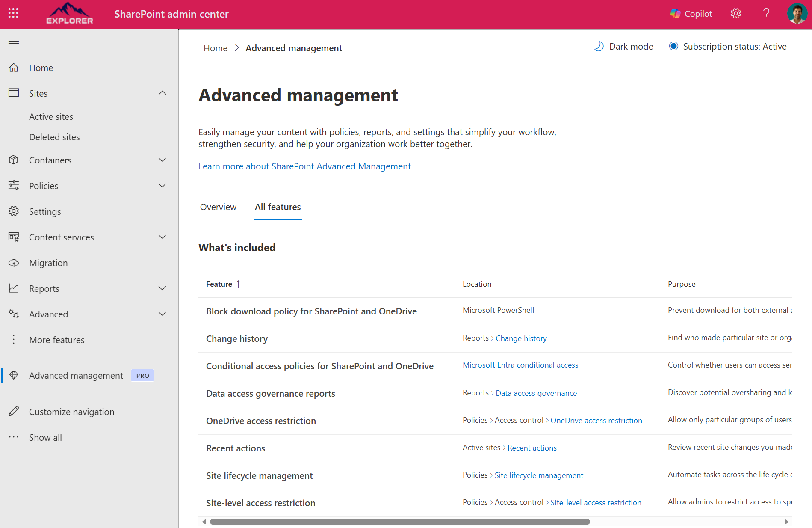
Task: Open the Microsoft app launcher waffle icon
Action: pyautogui.click(x=13, y=13)
